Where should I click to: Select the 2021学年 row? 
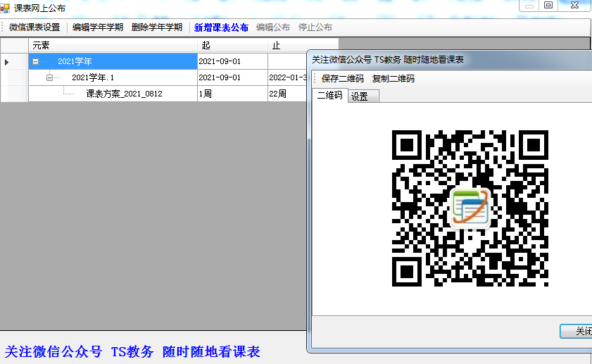coord(113,61)
